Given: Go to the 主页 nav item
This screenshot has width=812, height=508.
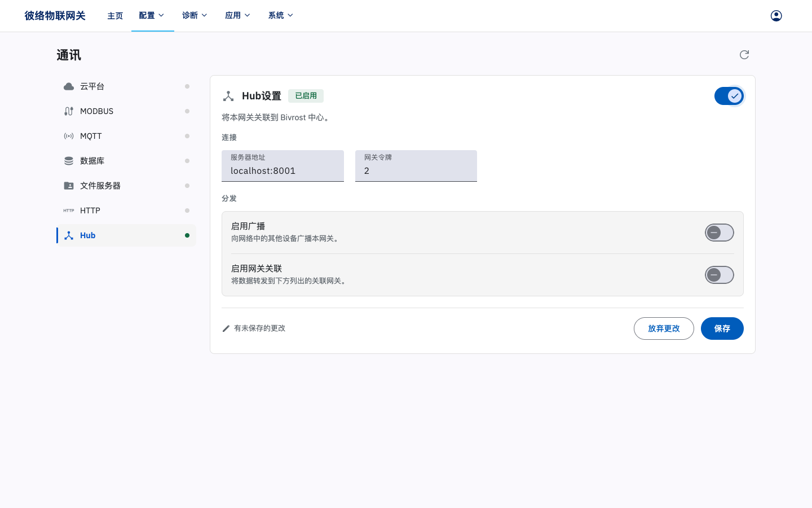Looking at the screenshot, I should pyautogui.click(x=115, y=16).
